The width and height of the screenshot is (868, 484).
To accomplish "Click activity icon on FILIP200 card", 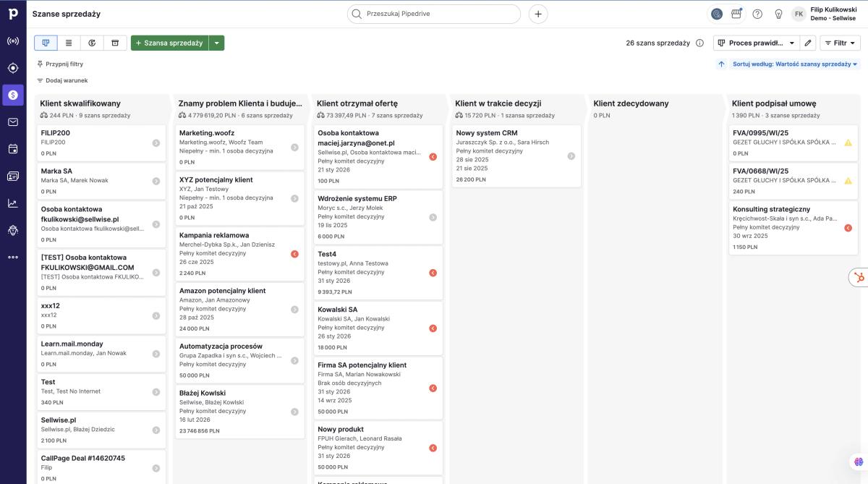I will [156, 143].
